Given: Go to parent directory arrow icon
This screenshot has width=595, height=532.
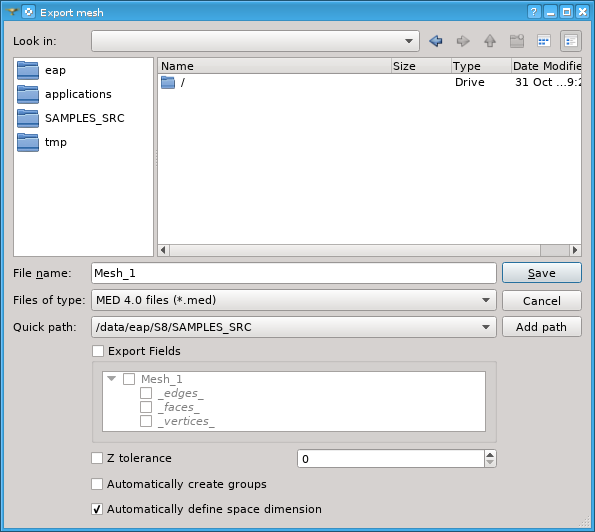Looking at the screenshot, I should coord(490,41).
